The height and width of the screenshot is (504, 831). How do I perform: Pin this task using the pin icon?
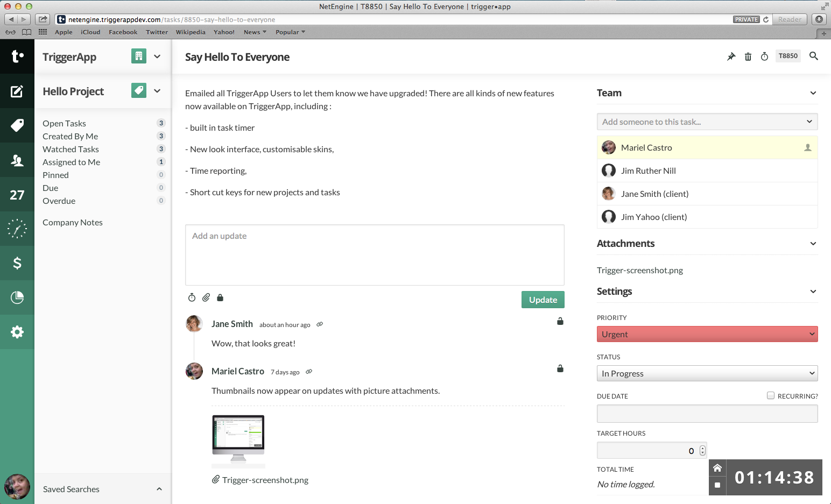731,56
